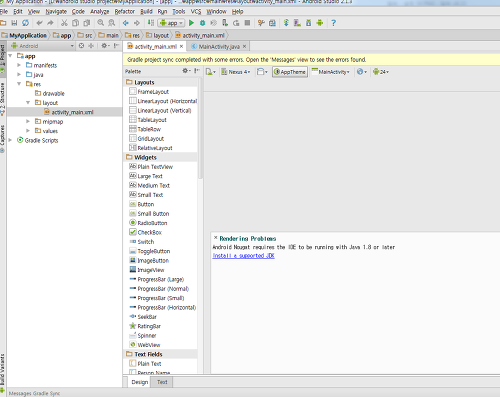Open the Build menu
500x397 pixels.
[x=146, y=11]
